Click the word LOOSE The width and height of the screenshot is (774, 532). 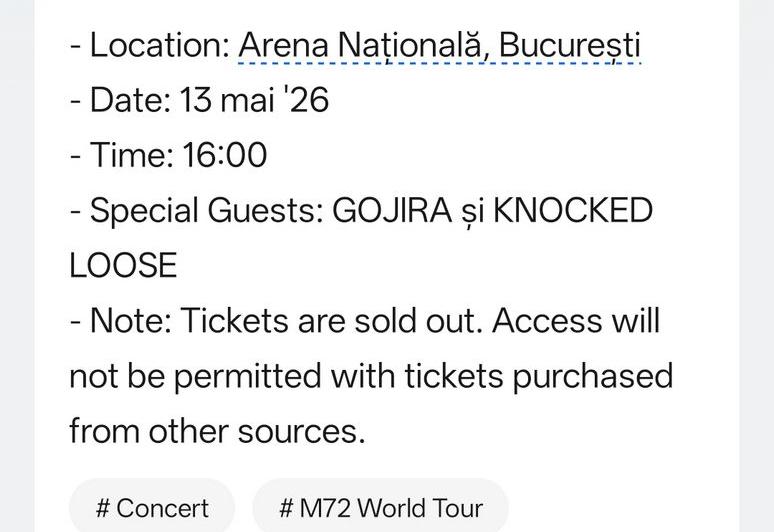pos(123,266)
